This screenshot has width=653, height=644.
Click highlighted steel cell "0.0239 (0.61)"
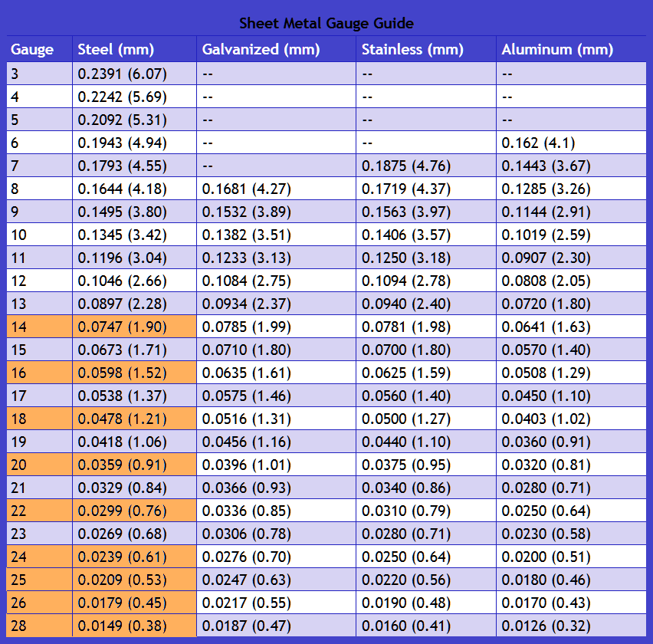tap(135, 557)
